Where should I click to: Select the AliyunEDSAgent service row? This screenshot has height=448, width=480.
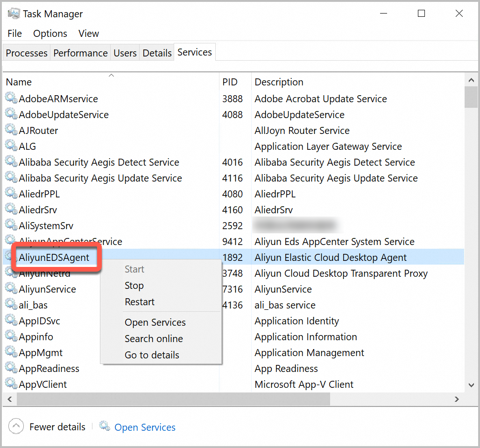point(233,257)
